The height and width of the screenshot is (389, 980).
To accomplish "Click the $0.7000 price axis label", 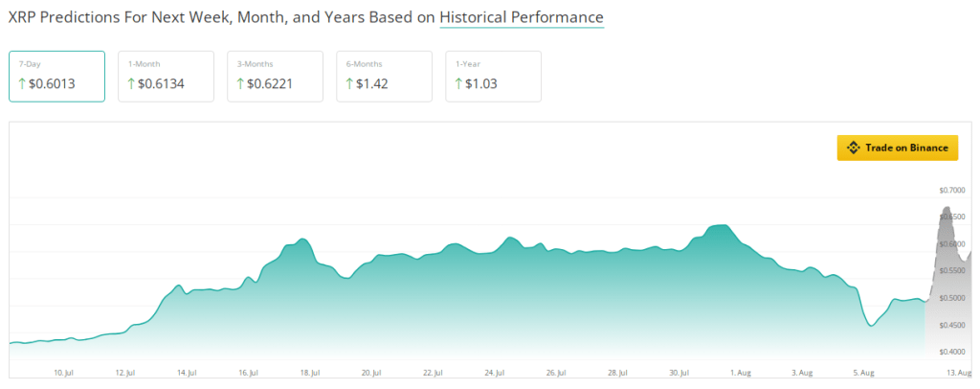I will [954, 190].
